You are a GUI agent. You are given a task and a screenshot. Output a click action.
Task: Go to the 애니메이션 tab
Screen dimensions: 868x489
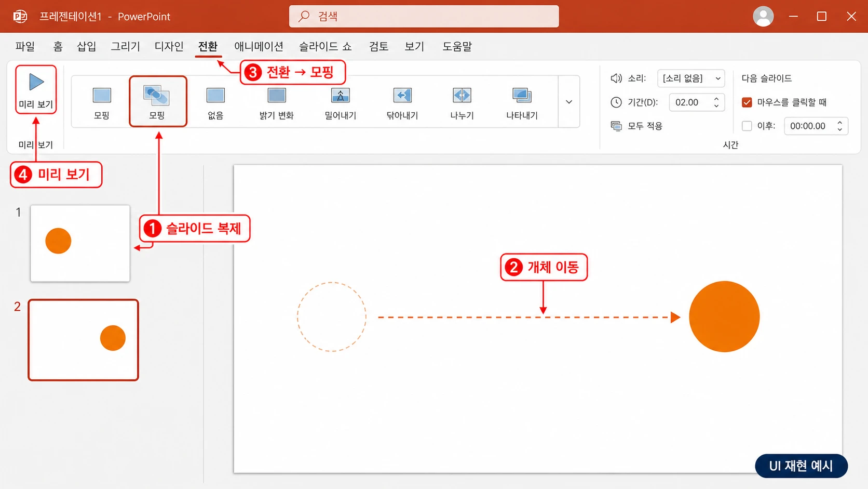click(x=259, y=46)
